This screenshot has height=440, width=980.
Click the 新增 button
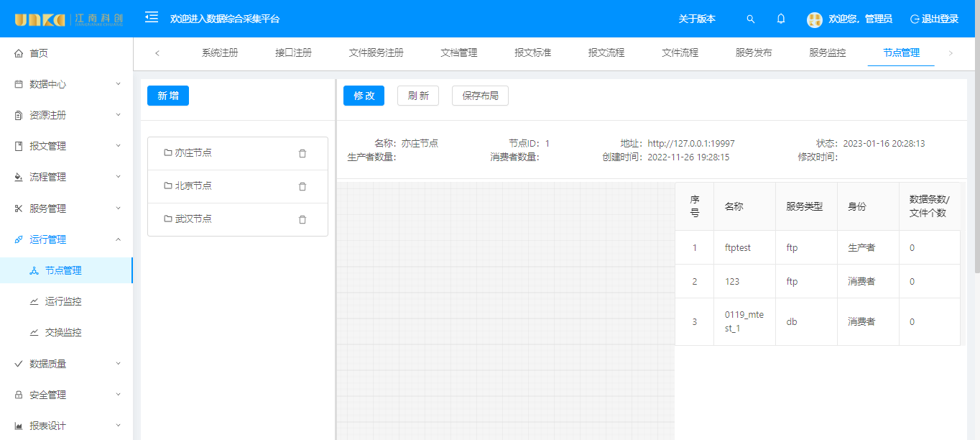click(168, 96)
